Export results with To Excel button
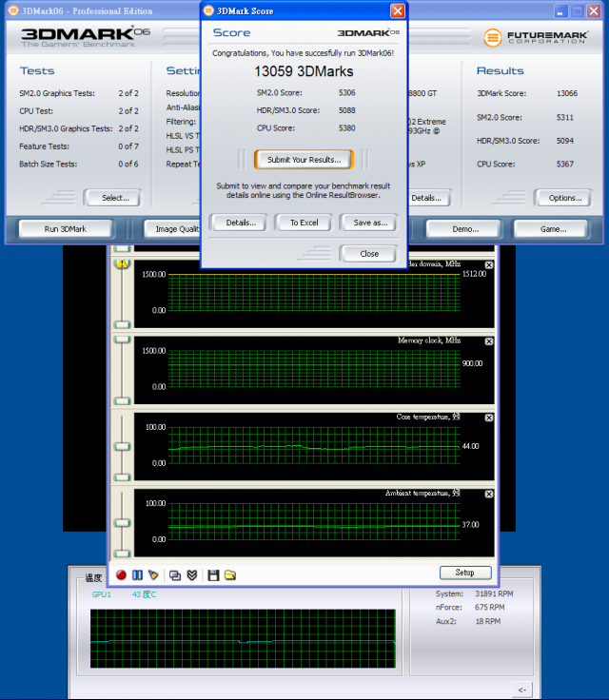 click(x=304, y=223)
